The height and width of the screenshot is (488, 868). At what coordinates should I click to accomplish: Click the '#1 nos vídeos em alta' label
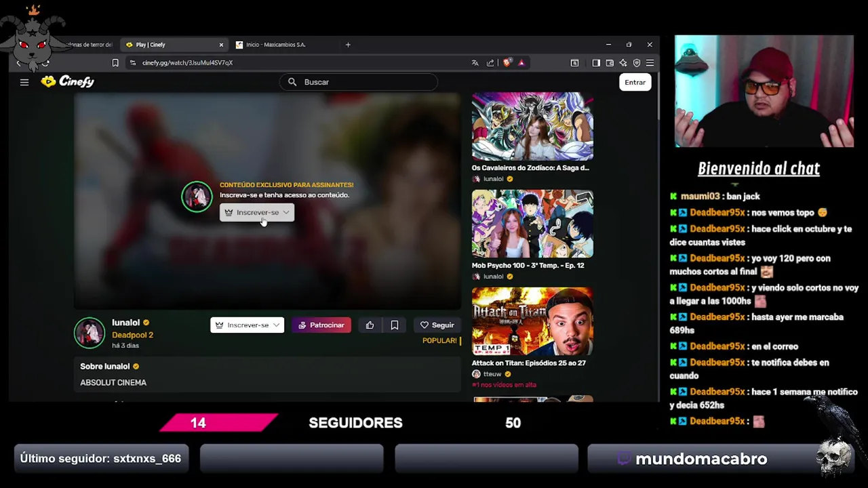pos(504,384)
